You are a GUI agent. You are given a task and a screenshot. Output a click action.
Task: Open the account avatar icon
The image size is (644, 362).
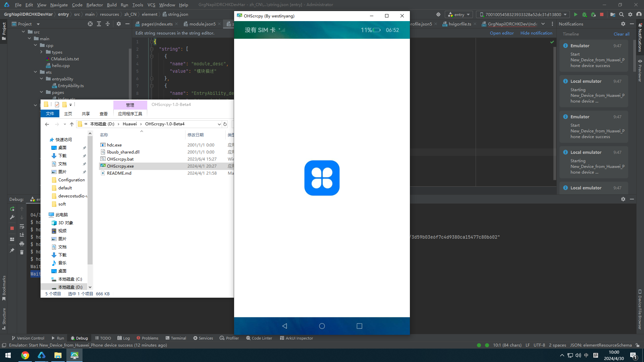(x=639, y=14)
